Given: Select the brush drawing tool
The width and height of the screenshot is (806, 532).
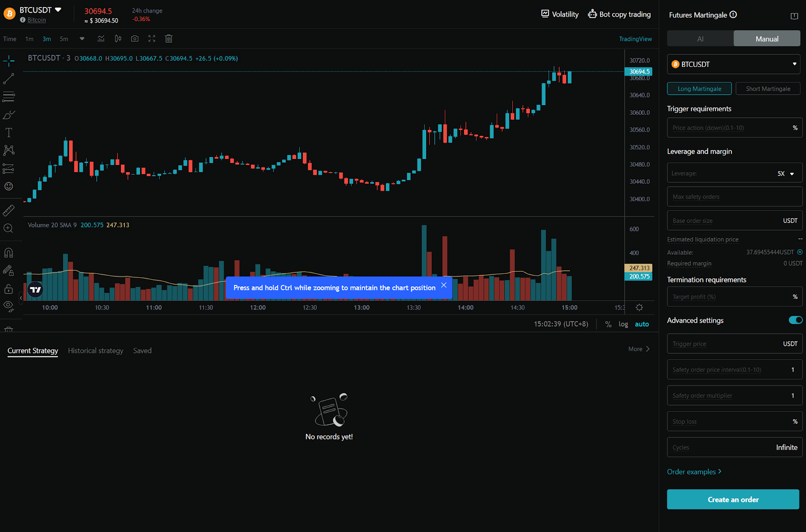Looking at the screenshot, I should [9, 115].
